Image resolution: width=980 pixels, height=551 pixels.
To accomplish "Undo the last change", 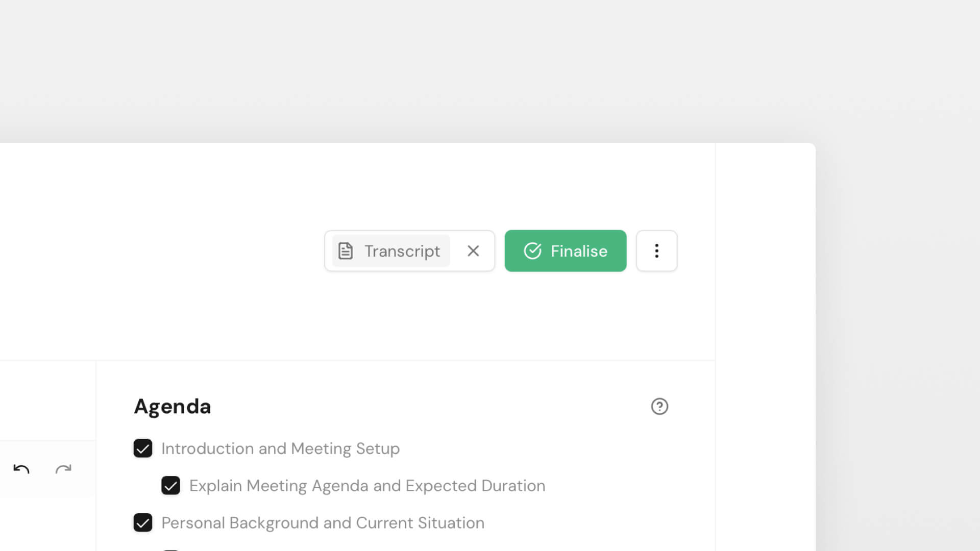I will point(21,469).
